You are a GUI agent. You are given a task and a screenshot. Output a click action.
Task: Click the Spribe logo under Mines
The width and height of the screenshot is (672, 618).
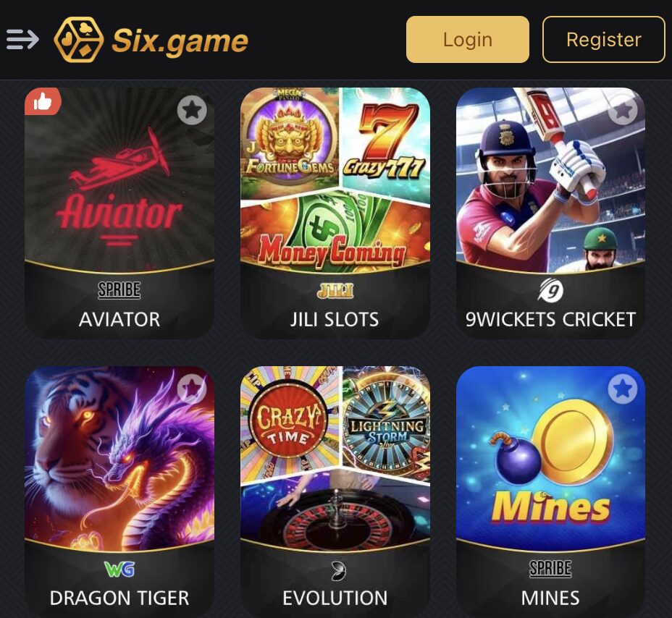(550, 569)
